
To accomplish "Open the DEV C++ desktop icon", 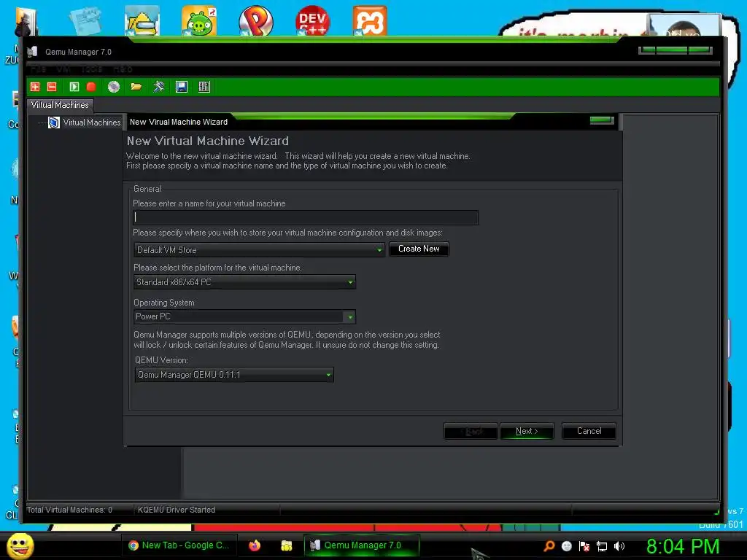I will pyautogui.click(x=312, y=21).
